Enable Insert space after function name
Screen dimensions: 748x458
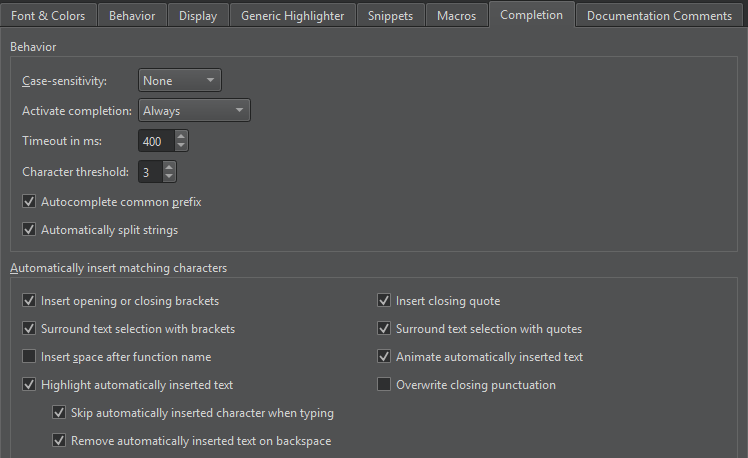pos(29,357)
